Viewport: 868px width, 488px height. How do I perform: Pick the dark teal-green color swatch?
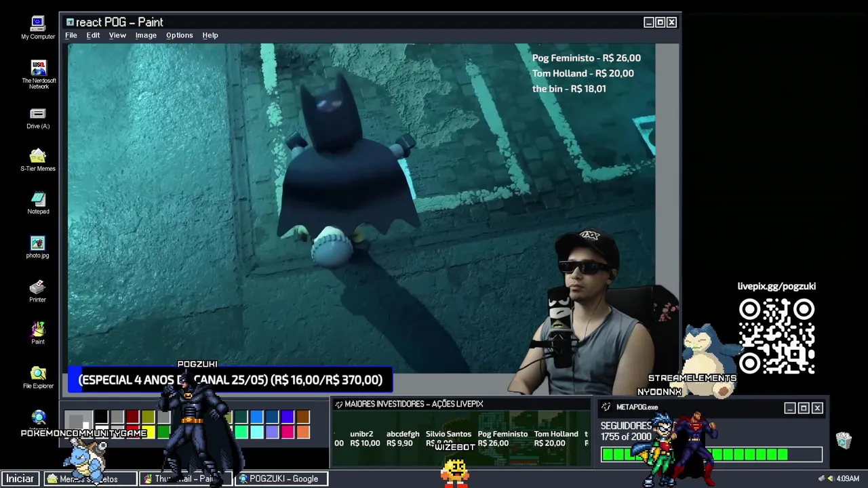point(241,418)
